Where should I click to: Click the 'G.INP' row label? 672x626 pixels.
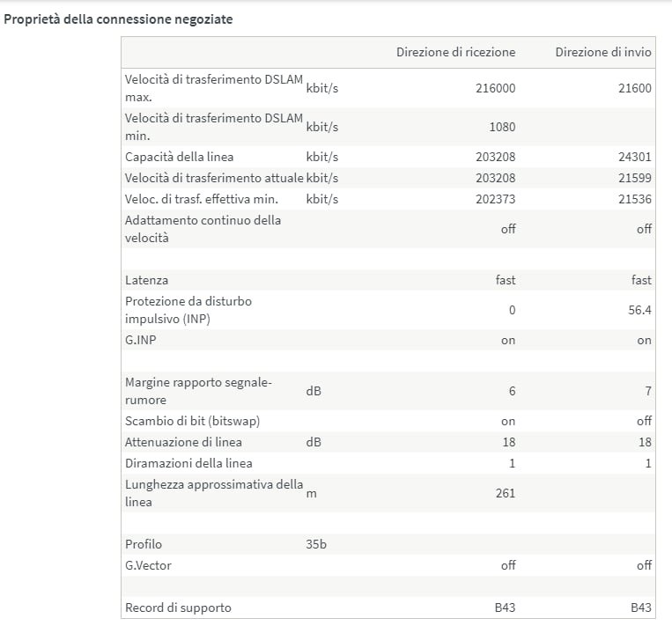point(141,340)
